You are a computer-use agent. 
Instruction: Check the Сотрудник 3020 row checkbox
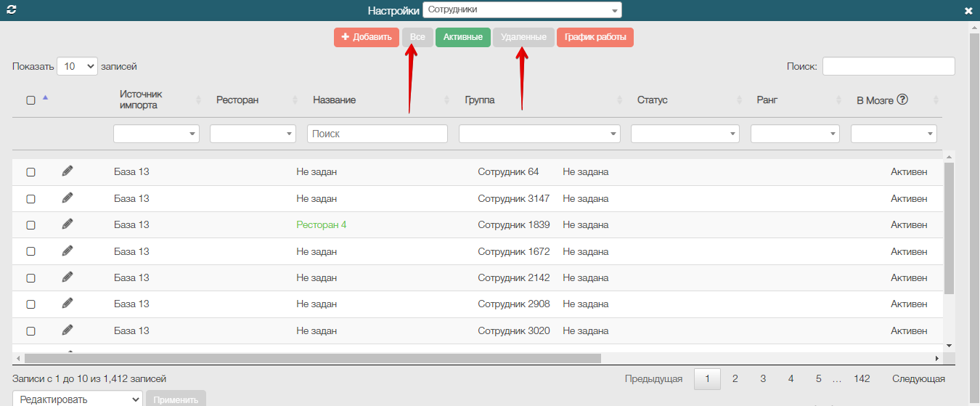click(x=30, y=330)
